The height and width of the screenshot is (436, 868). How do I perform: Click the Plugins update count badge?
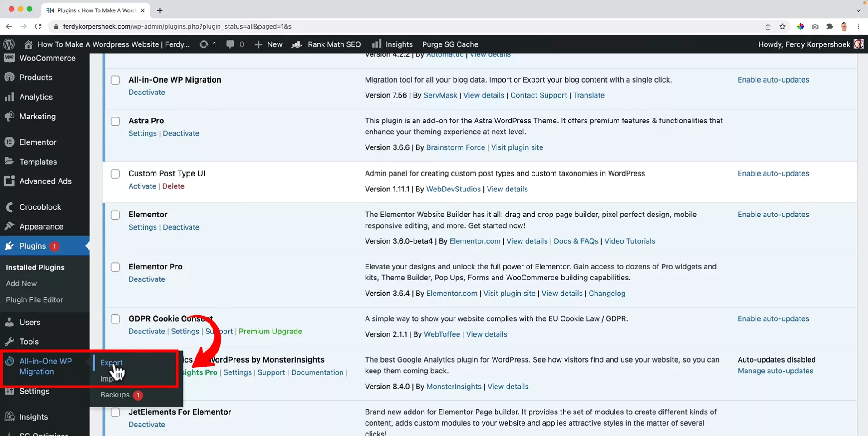coord(54,246)
